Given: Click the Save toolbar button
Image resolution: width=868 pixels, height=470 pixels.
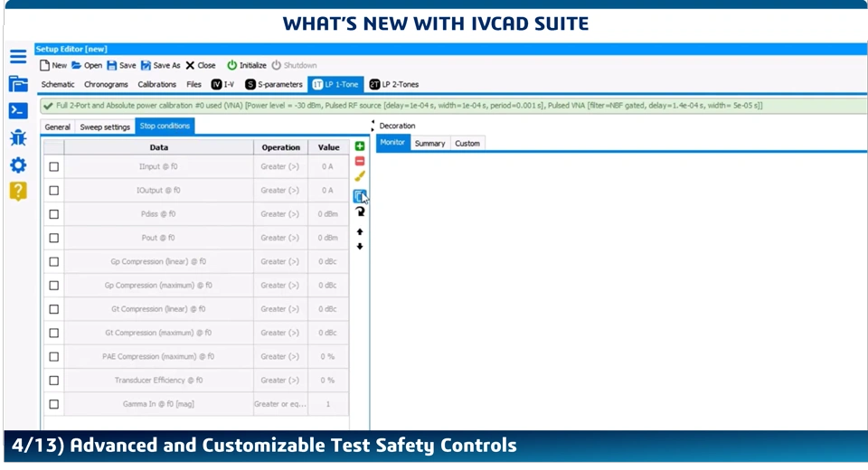Looking at the screenshot, I should [121, 65].
